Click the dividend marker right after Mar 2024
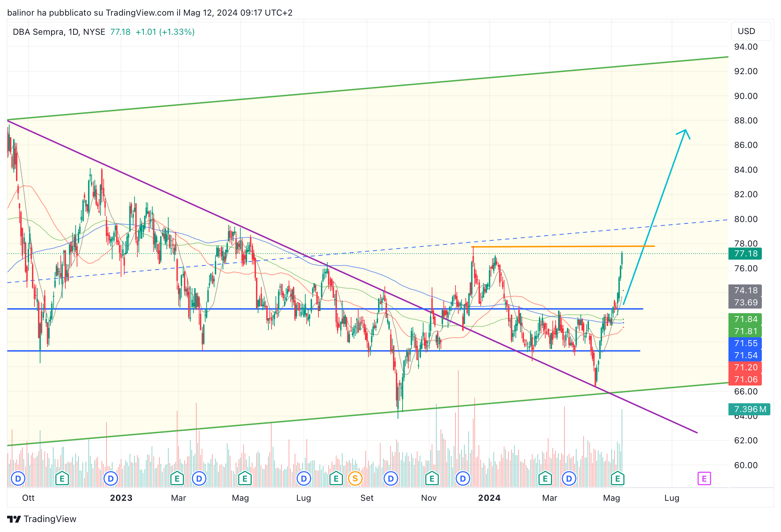 pyautogui.click(x=569, y=479)
